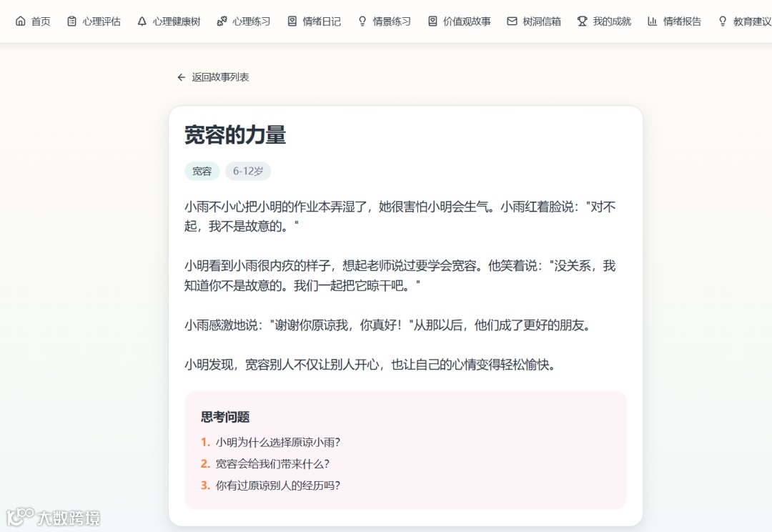This screenshot has width=772, height=532.
Task: Click the home icon beside 首页
Action: tap(20, 21)
